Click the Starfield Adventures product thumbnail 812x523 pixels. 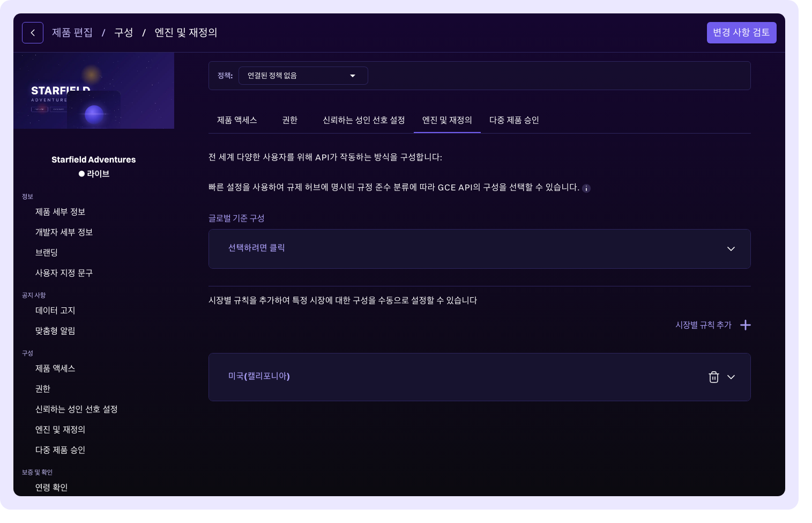point(94,91)
